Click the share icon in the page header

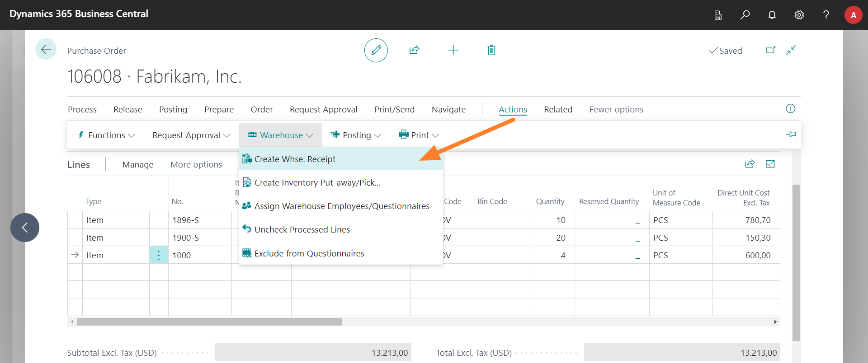[415, 50]
